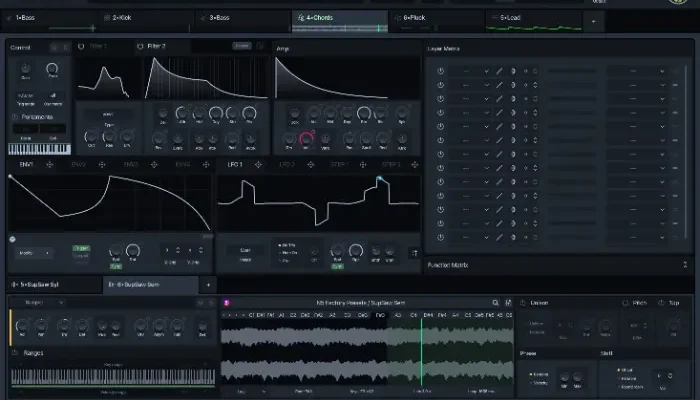Click the Portamento power icon
The width and height of the screenshot is (700, 400).
pos(14,116)
